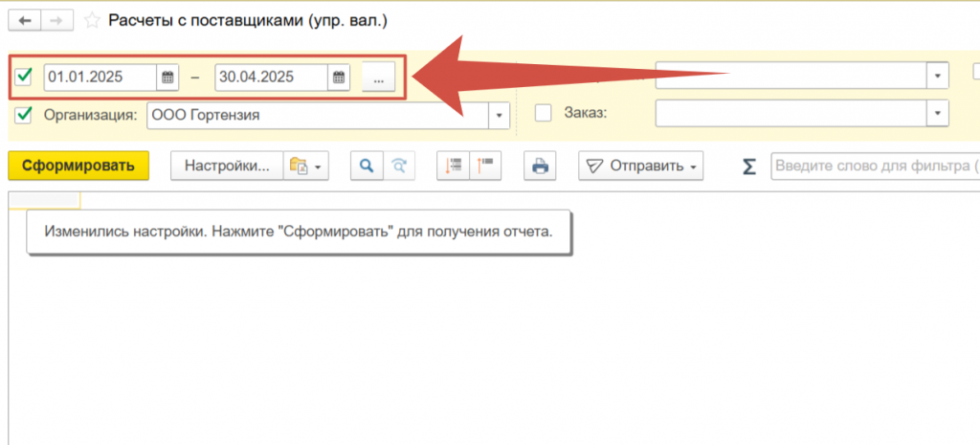Click the magnifier Find icon in toolbar
The width and height of the screenshot is (980, 445).
coord(365,166)
